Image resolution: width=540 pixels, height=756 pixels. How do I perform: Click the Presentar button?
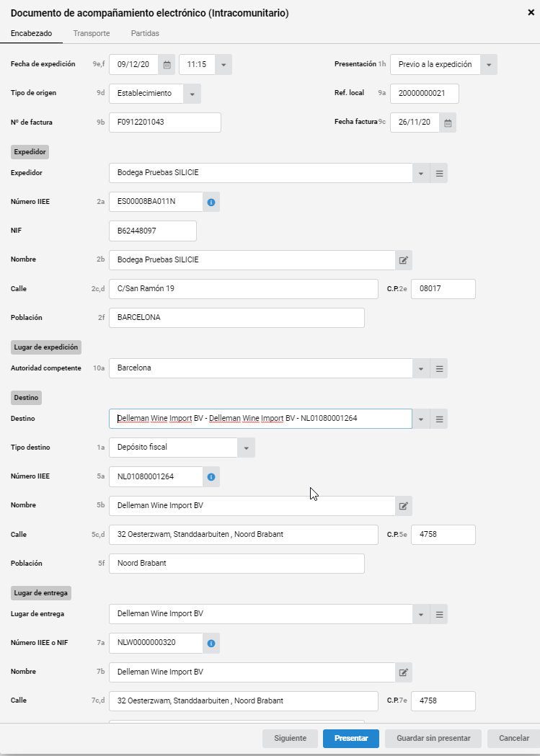pos(351,738)
